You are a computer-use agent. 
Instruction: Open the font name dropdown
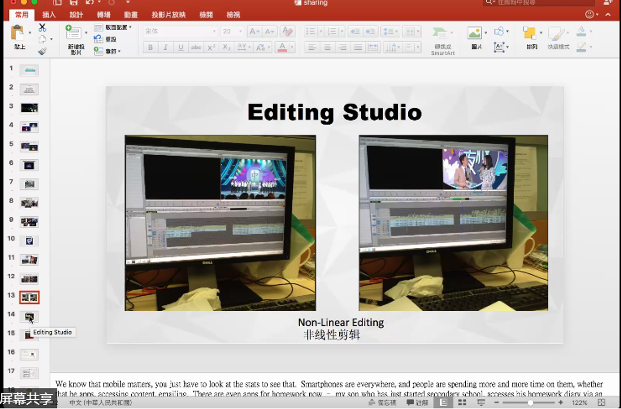(178, 31)
